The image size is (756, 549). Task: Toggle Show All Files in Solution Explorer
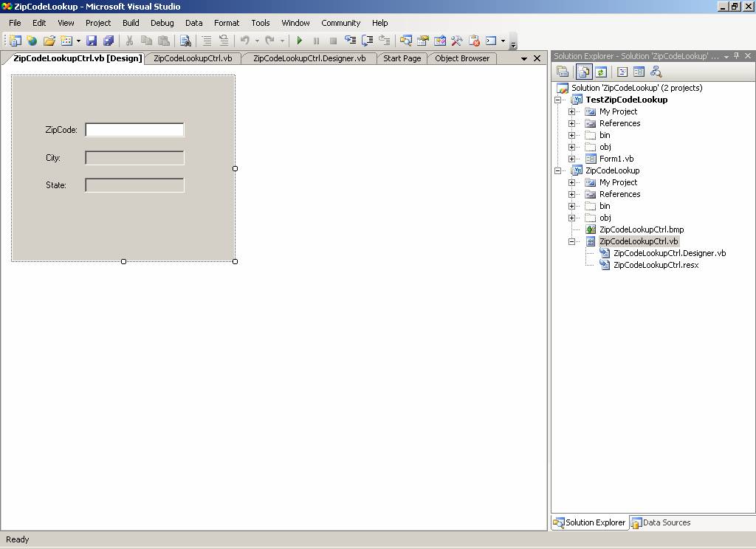pos(583,72)
